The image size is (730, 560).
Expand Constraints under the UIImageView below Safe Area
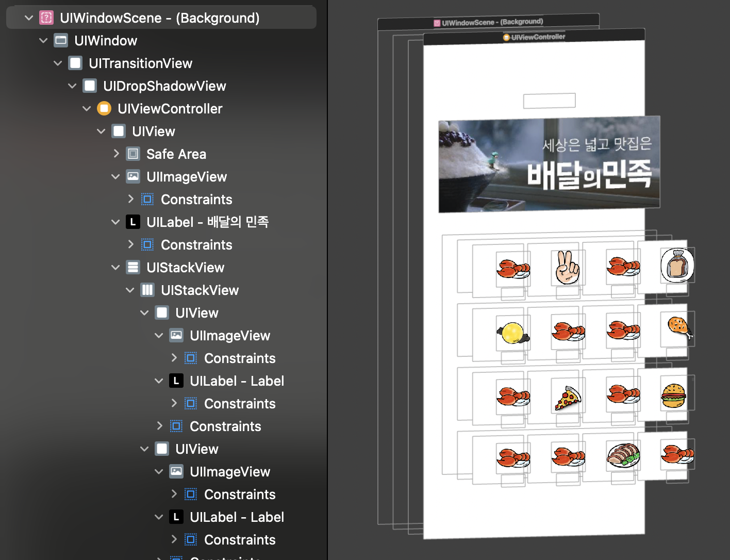coord(130,199)
